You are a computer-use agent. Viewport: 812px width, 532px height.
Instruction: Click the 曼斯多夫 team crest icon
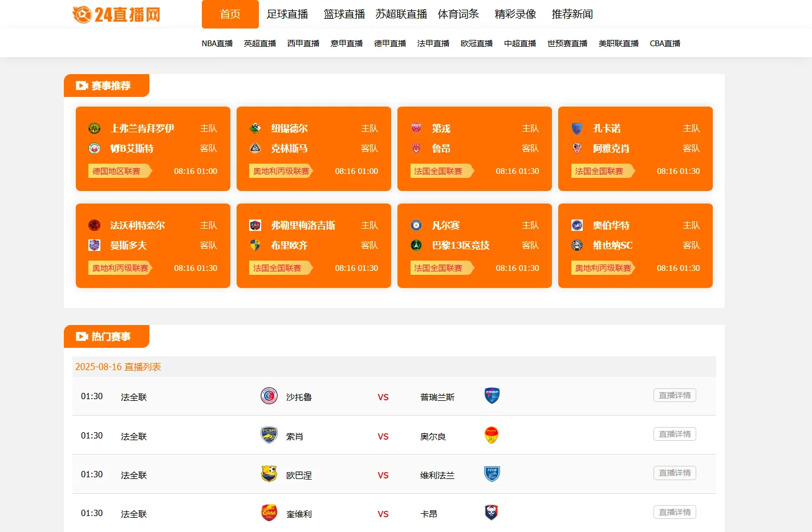click(x=94, y=245)
